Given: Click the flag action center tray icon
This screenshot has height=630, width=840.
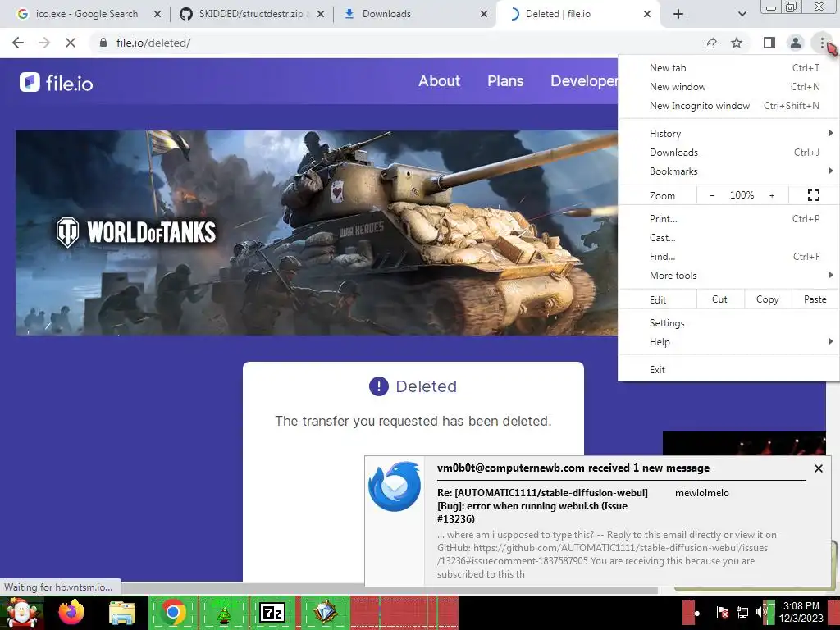Looking at the screenshot, I should point(722,612).
